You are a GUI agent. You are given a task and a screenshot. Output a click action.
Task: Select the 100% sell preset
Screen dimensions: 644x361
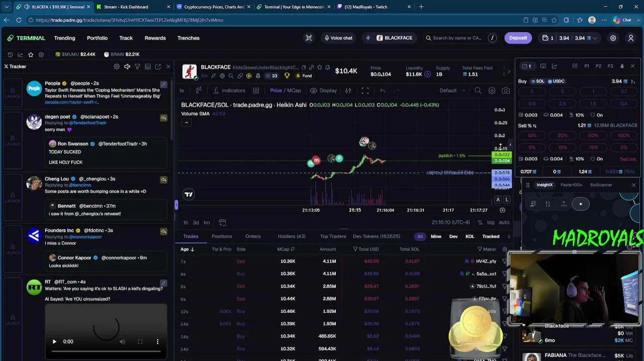tap(623, 135)
